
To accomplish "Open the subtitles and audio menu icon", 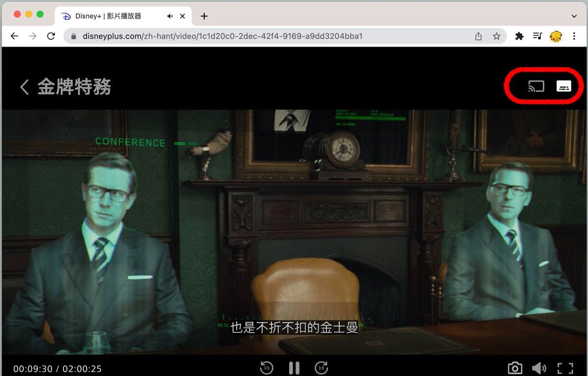I will [x=564, y=87].
